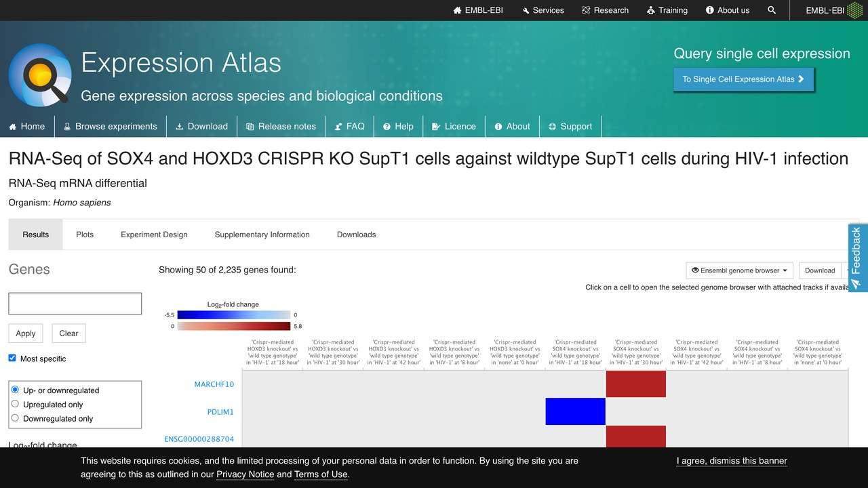Open Browse experiments page
Screen dimensions: 868x488
tap(111, 126)
